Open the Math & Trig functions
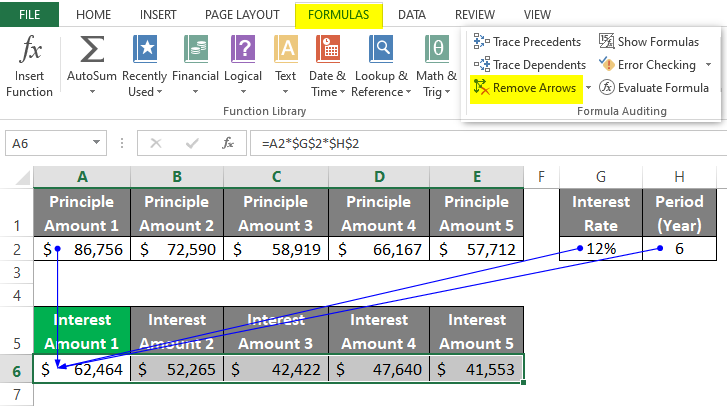Screen dimensions: 727x406 point(436,49)
